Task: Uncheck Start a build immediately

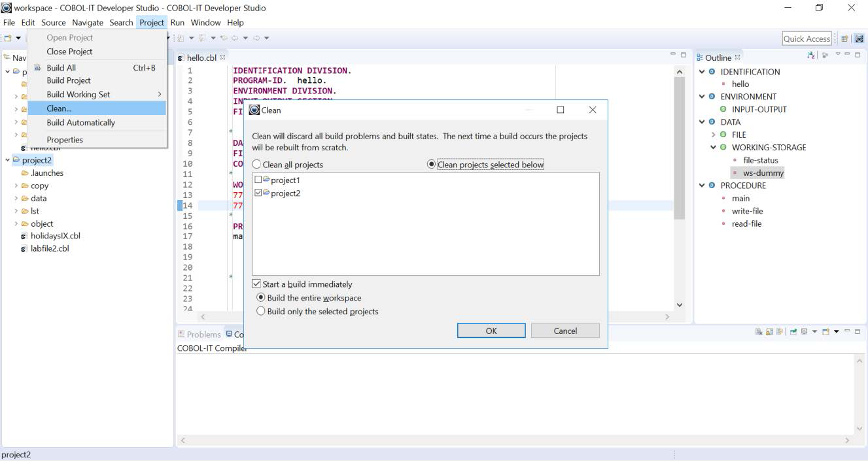Action: pos(256,284)
